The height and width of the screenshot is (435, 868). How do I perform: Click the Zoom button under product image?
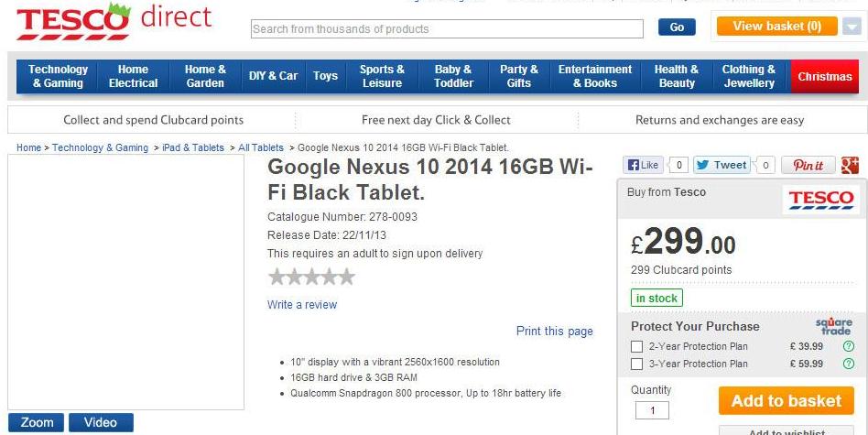pyautogui.click(x=37, y=422)
